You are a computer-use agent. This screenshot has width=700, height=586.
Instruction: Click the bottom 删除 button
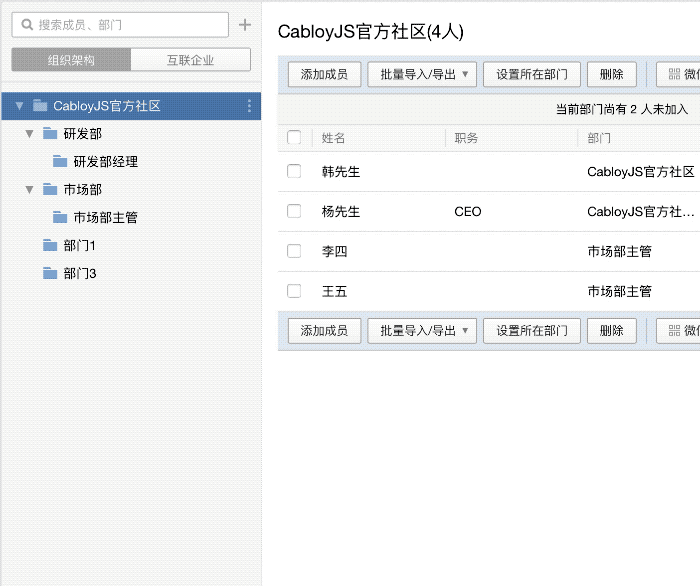(612, 331)
